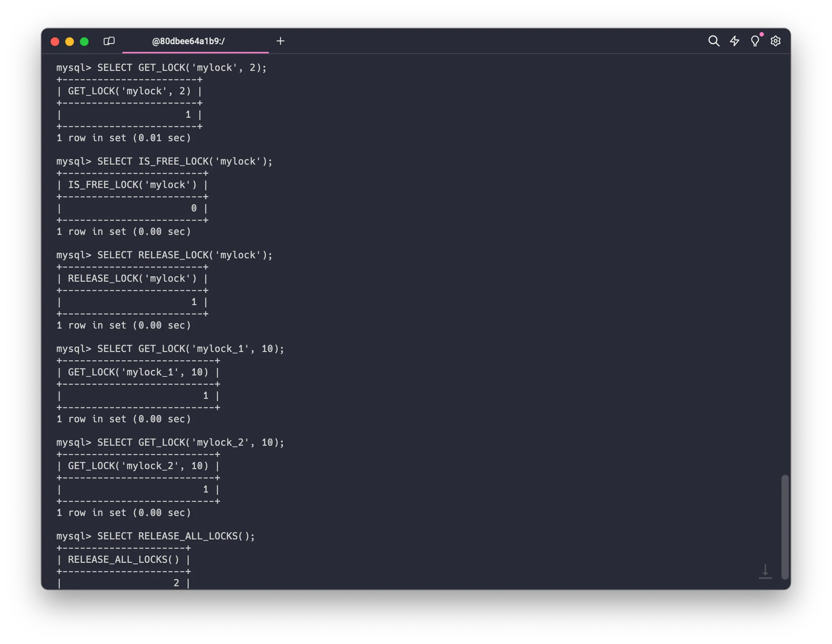The image size is (832, 644).
Task: Click the scroll-to-bottom arrow icon
Action: click(x=765, y=571)
